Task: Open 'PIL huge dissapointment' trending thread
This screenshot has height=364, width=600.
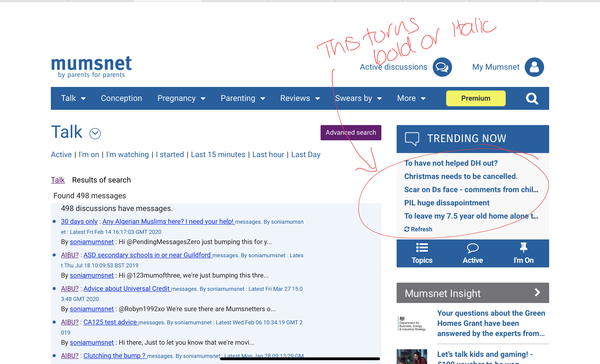Action: [447, 203]
